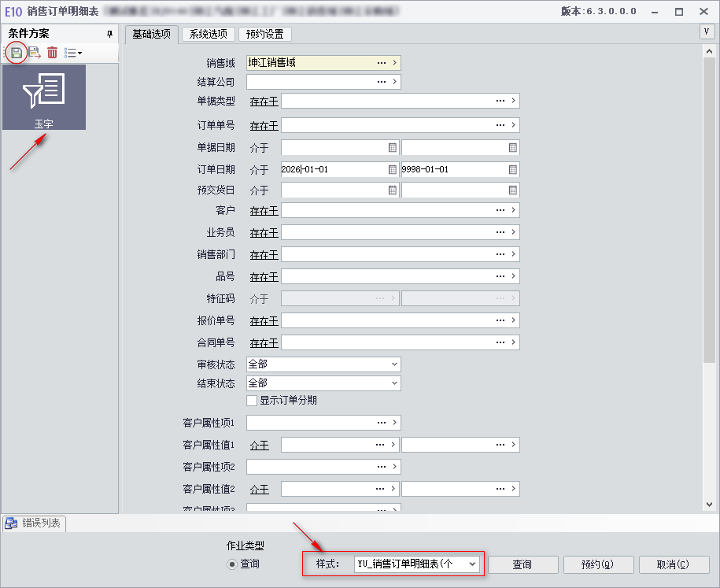The width and height of the screenshot is (720, 588).
Task: Change 订单单号 operator 存在于 link
Action: (x=264, y=126)
